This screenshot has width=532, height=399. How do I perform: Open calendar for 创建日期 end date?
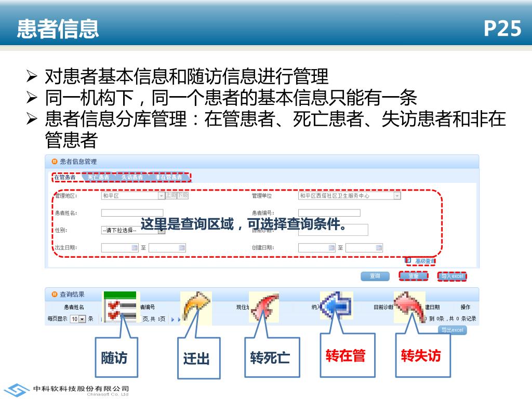[379, 248]
